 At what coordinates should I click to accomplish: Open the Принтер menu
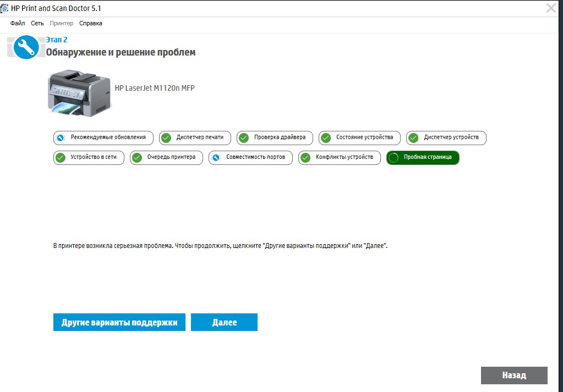click(x=62, y=23)
